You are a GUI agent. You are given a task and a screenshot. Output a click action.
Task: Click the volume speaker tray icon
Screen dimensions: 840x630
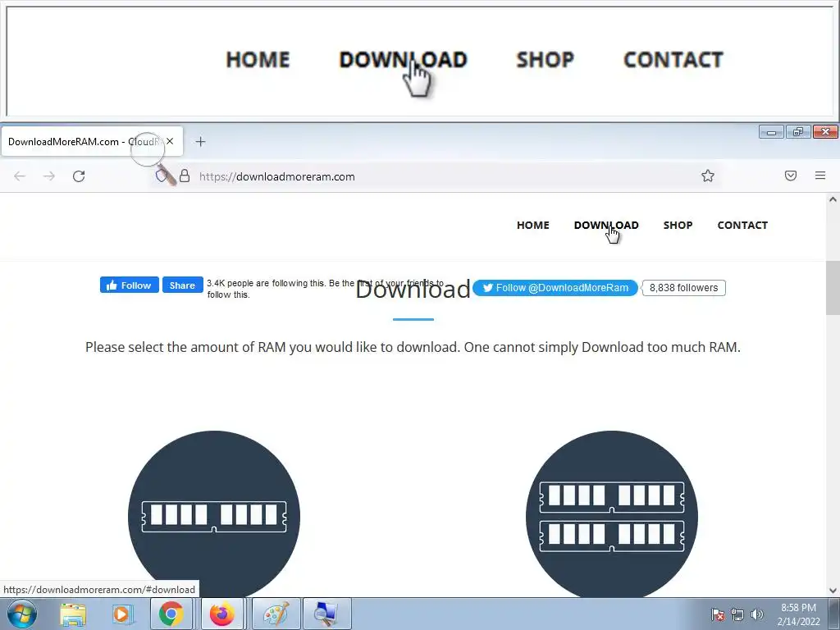pos(756,614)
